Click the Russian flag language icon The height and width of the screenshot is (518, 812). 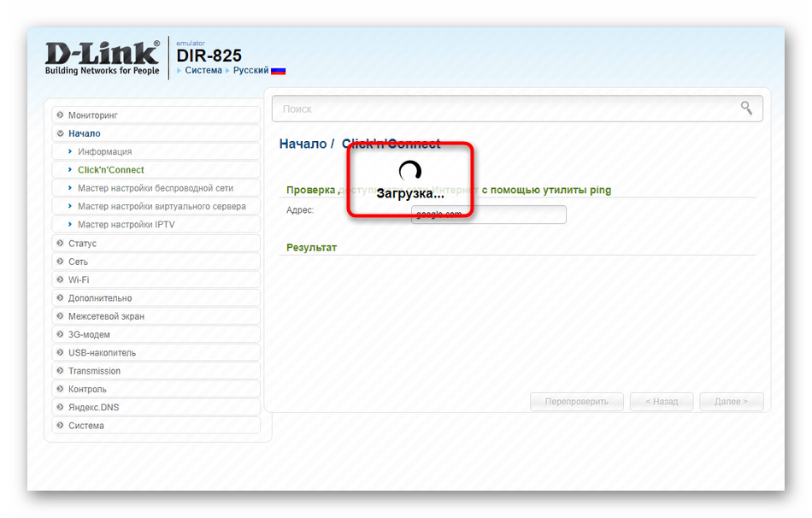(279, 71)
